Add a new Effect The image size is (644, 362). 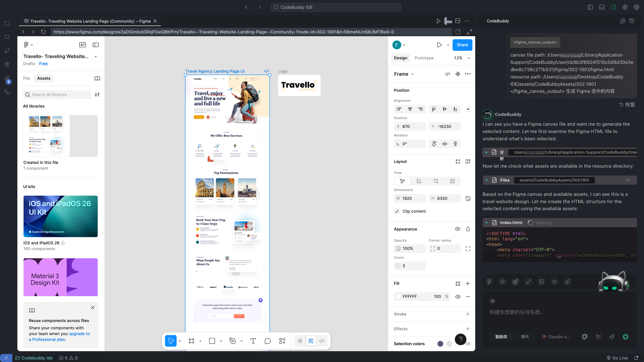(x=468, y=329)
